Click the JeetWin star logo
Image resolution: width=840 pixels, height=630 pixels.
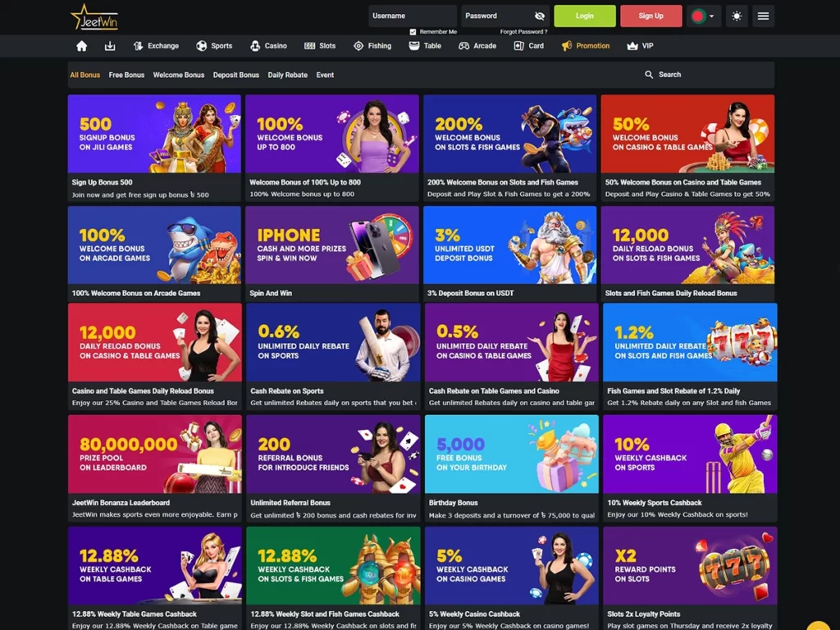(94, 16)
